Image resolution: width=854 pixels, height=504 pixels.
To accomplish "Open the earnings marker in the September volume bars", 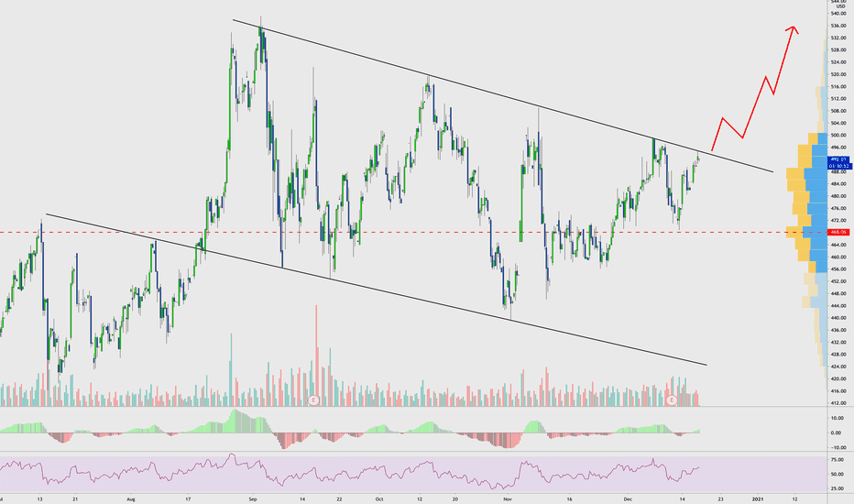I will click(x=313, y=400).
